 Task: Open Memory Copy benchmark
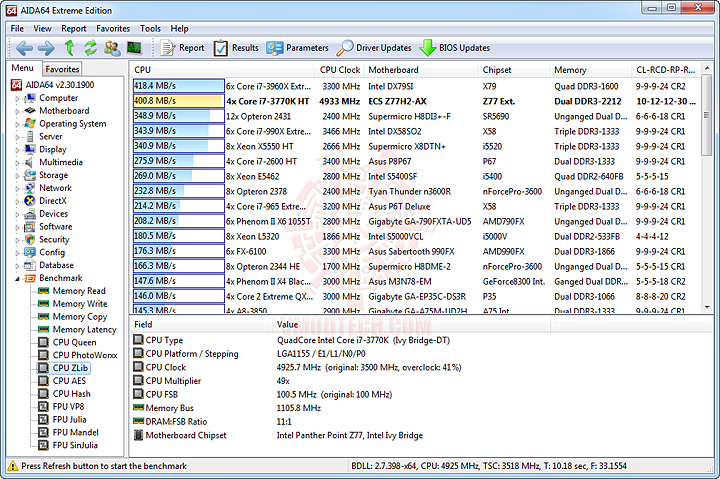[80, 316]
